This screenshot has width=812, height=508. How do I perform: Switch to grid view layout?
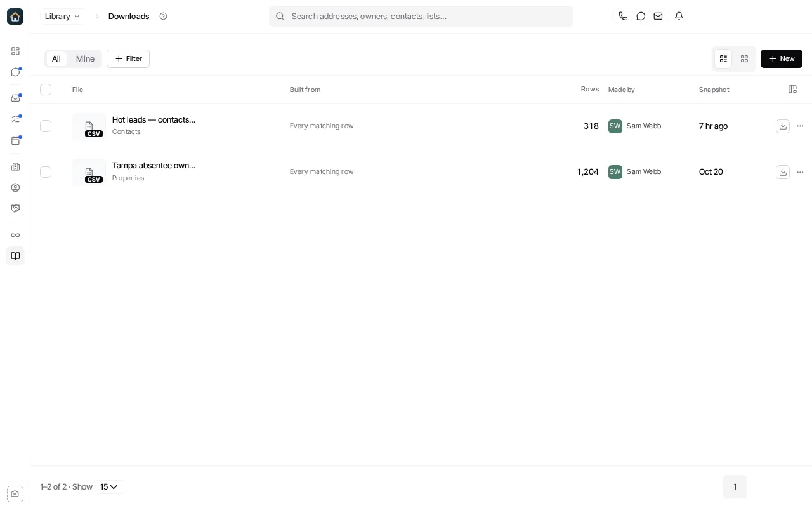pos(744,58)
